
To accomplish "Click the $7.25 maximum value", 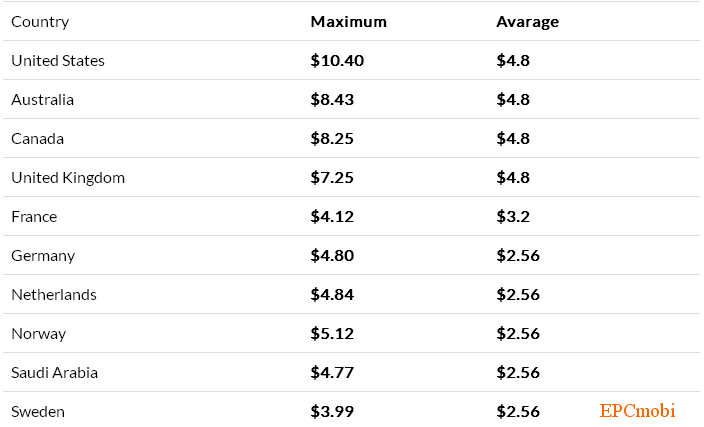I will pos(332,178).
